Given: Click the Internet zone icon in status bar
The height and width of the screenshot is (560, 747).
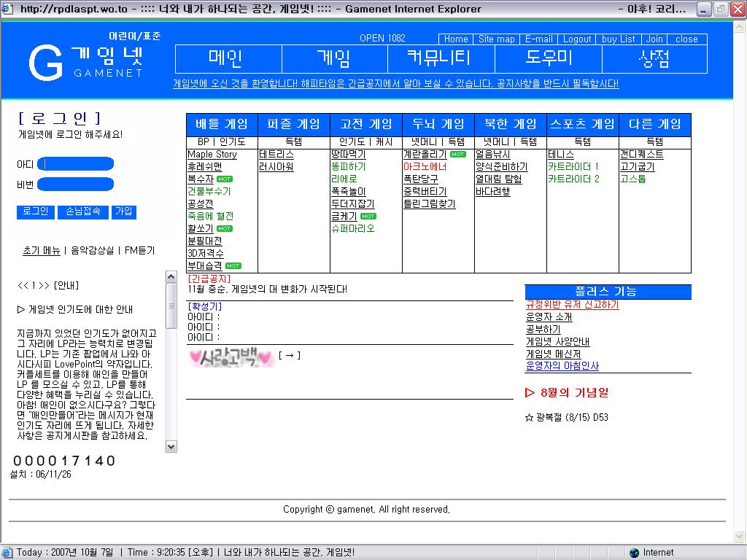Looking at the screenshot, I should [x=634, y=553].
